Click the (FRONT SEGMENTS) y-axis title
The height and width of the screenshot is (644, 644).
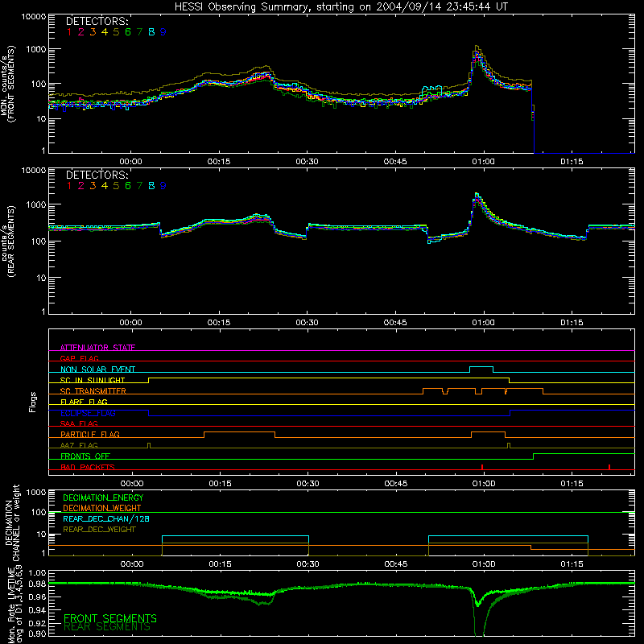pos(11,84)
